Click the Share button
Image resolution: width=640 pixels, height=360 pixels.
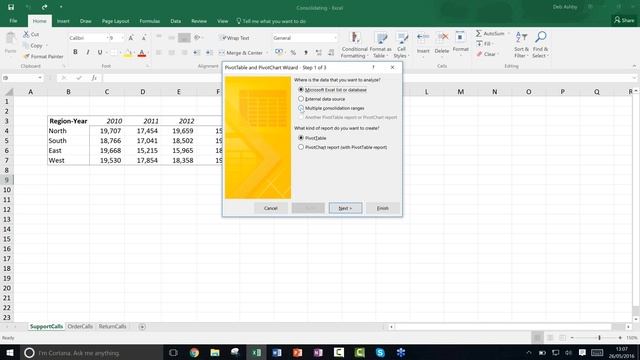click(x=624, y=20)
